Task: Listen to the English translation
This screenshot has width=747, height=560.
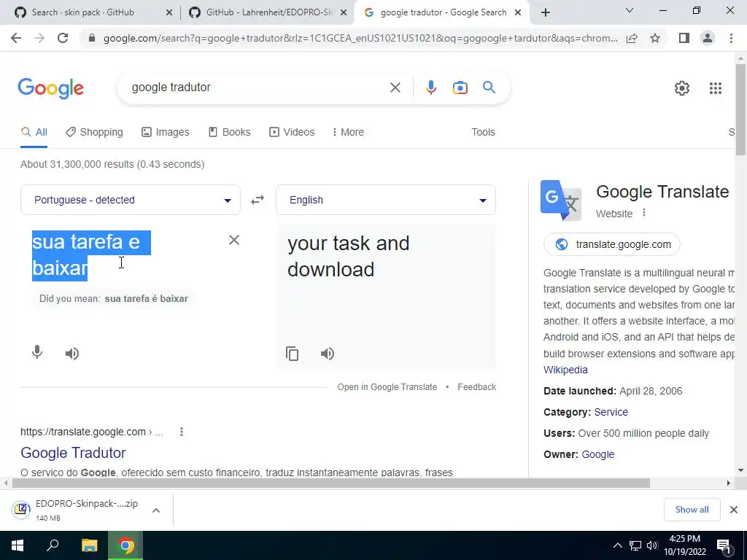Action: (x=328, y=354)
